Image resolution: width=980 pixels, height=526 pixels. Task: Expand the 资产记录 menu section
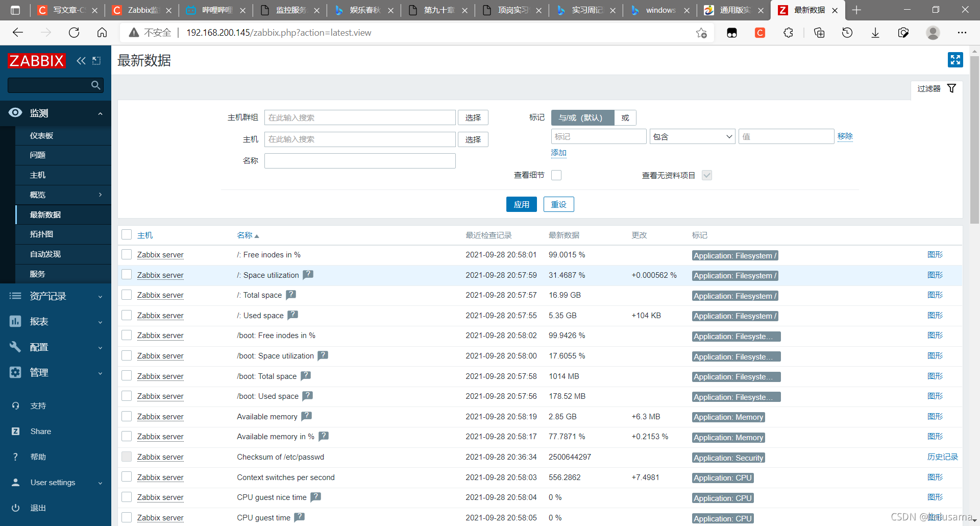point(56,296)
